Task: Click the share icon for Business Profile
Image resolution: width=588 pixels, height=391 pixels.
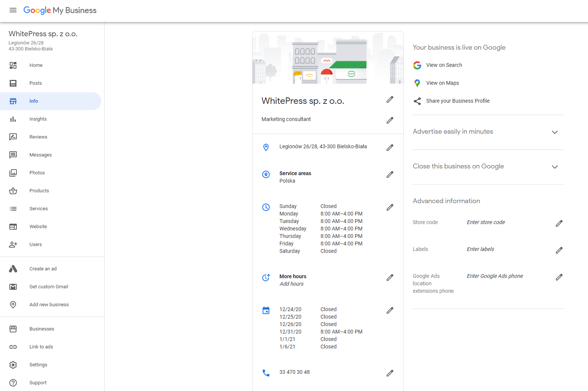Action: [417, 101]
